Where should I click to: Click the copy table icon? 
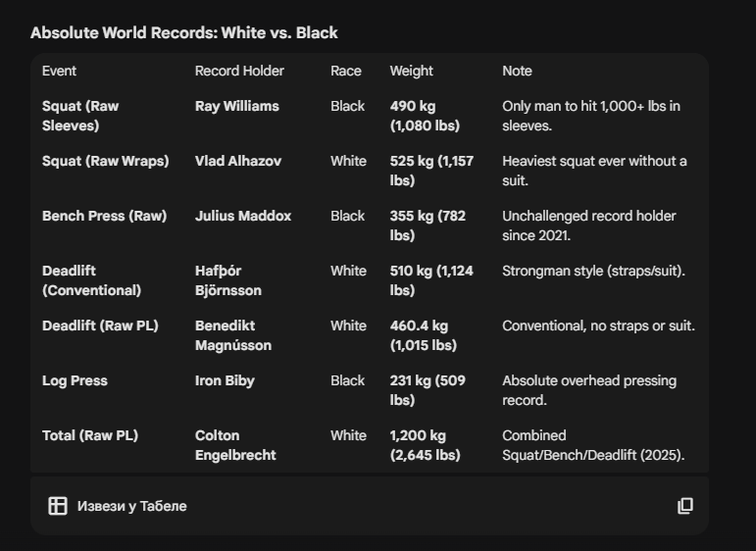click(685, 506)
